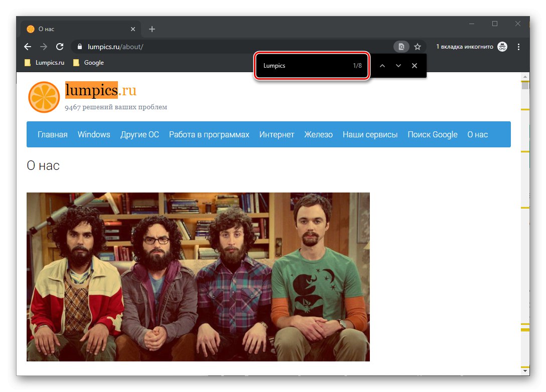Click the lumpics.ru site title link
This screenshot has height=392, width=546.
pos(101,90)
